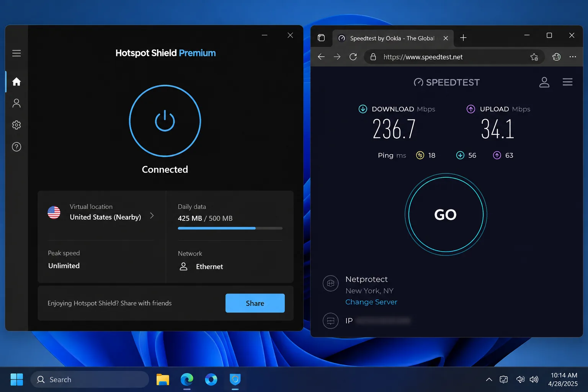Click the taskbar Search box
588x392 pixels.
click(x=90, y=380)
